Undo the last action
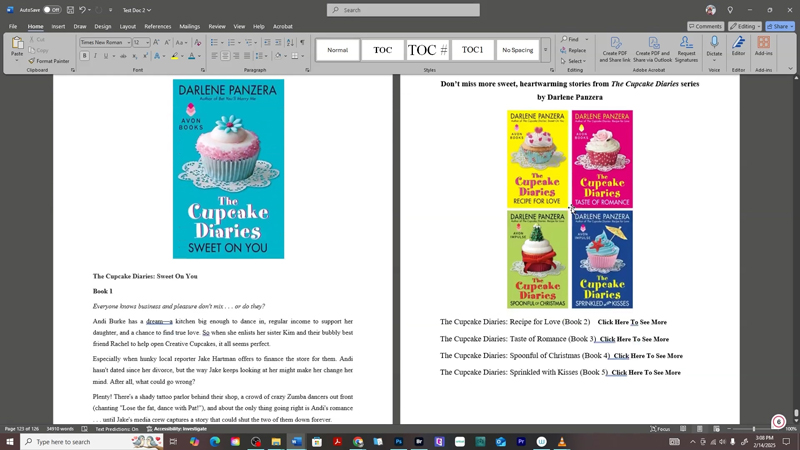This screenshot has width=800, height=450. (82, 10)
